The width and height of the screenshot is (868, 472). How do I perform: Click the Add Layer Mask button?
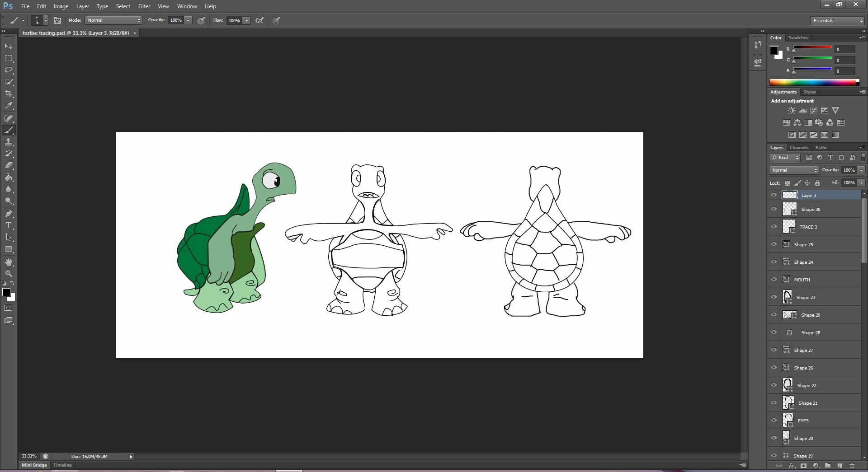(804, 466)
